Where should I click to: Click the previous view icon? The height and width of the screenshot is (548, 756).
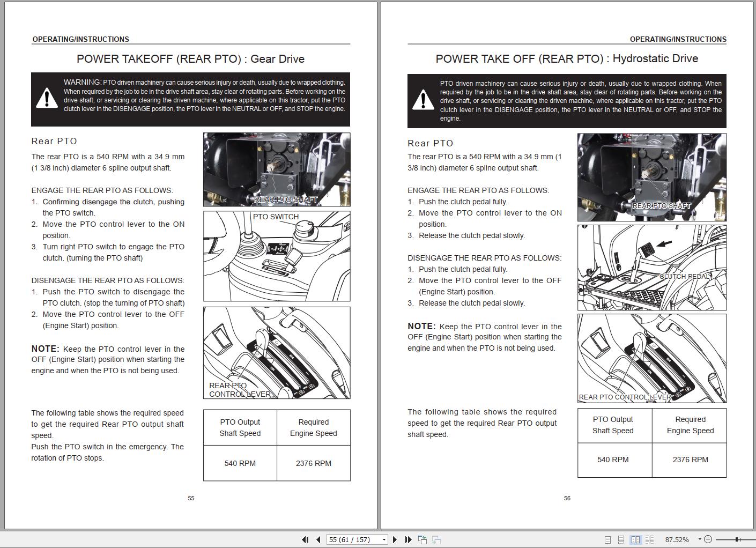423,539
